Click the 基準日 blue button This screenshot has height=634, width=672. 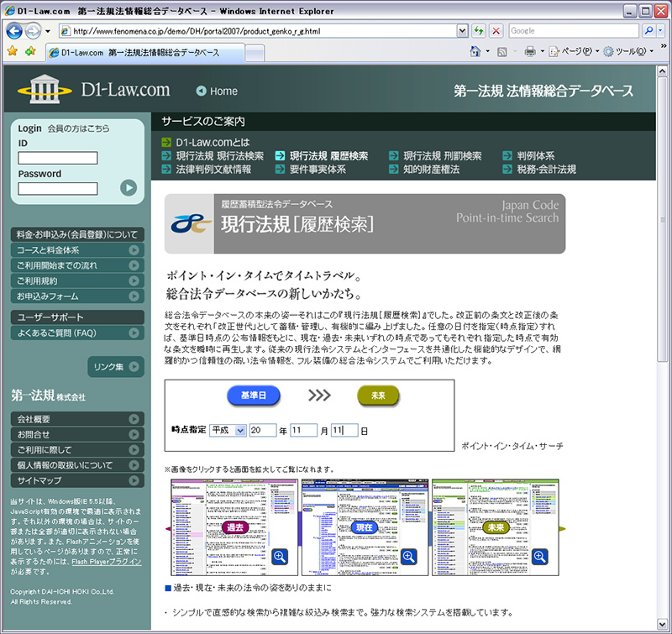pos(254,396)
